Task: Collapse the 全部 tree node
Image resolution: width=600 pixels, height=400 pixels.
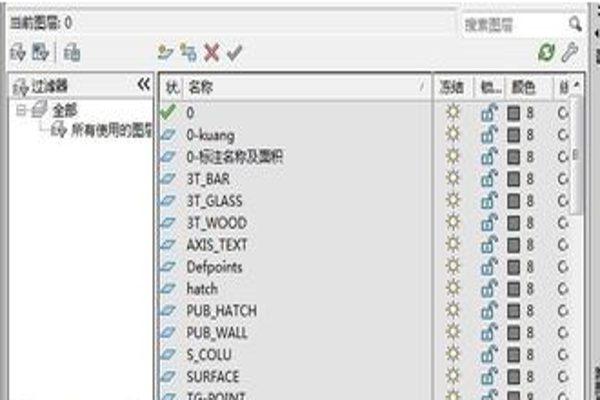Action: pyautogui.click(x=21, y=111)
